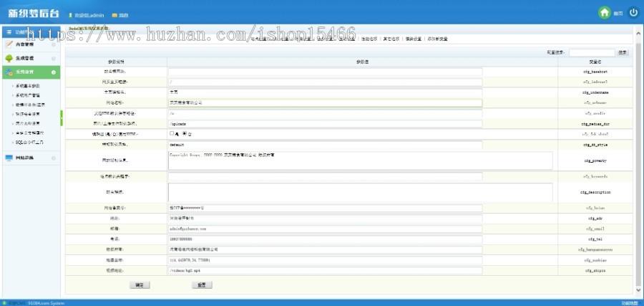Click the green home icon in header
This screenshot has height=306, width=644.
pyautogui.click(x=605, y=13)
